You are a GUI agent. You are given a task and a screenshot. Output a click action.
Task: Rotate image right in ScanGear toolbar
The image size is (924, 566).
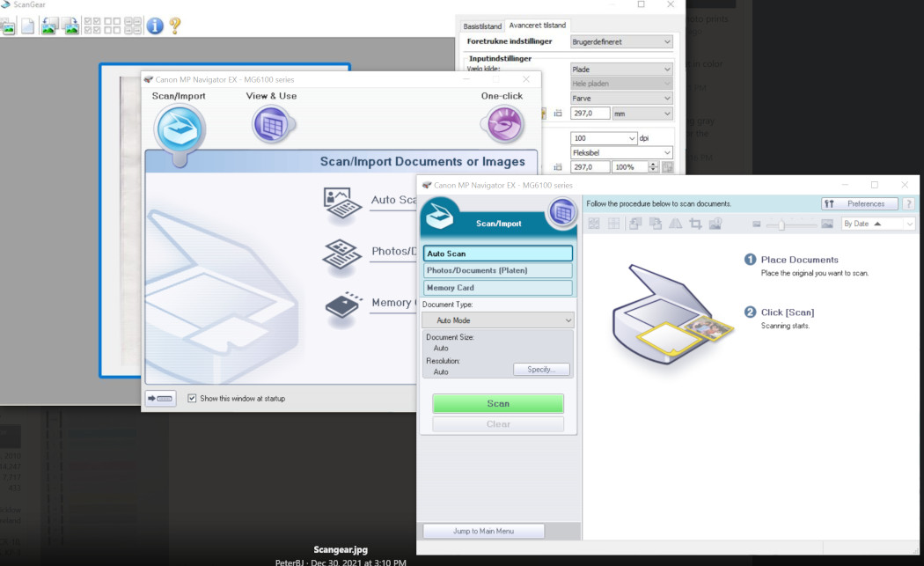click(71, 26)
